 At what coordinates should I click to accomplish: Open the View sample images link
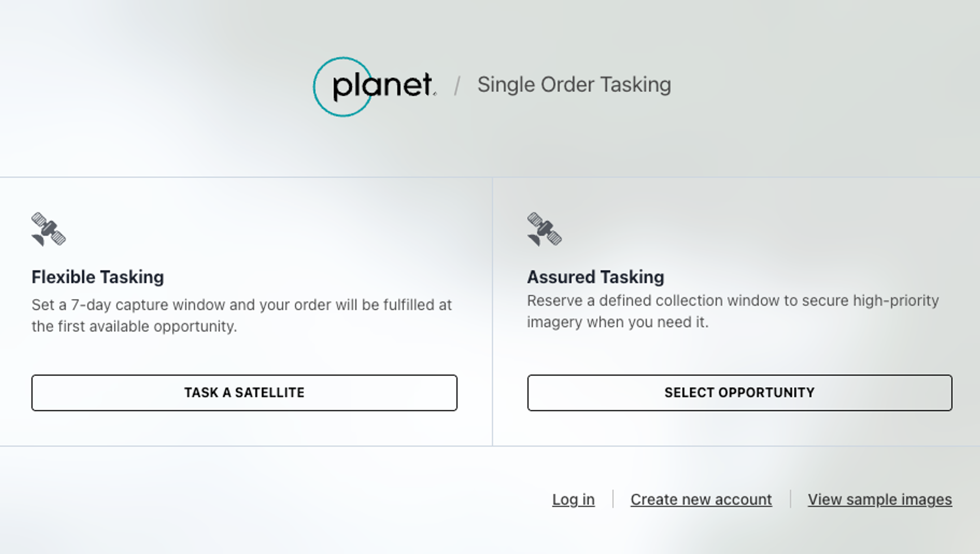tap(880, 499)
